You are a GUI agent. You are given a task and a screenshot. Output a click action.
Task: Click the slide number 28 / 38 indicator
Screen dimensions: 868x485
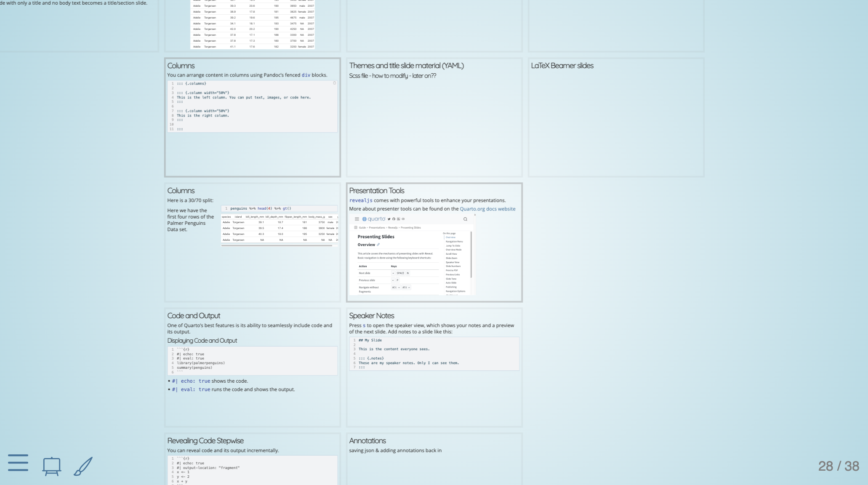pos(838,466)
